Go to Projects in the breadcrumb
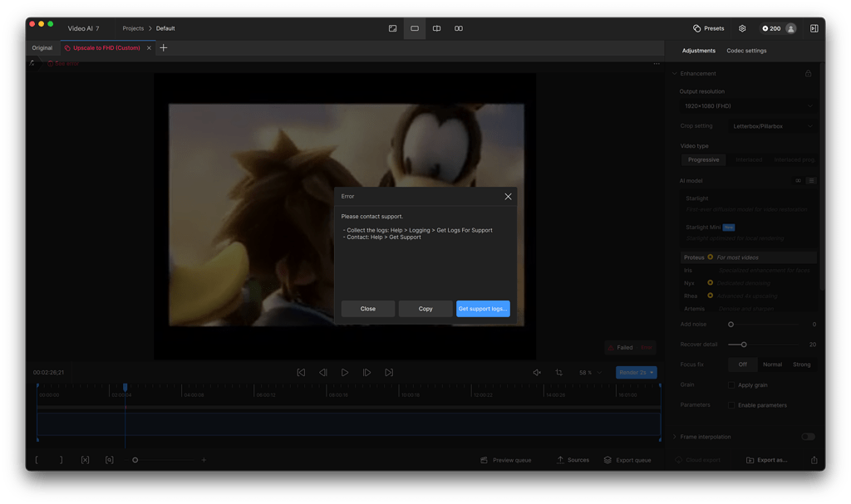The width and height of the screenshot is (851, 504). pyautogui.click(x=133, y=28)
